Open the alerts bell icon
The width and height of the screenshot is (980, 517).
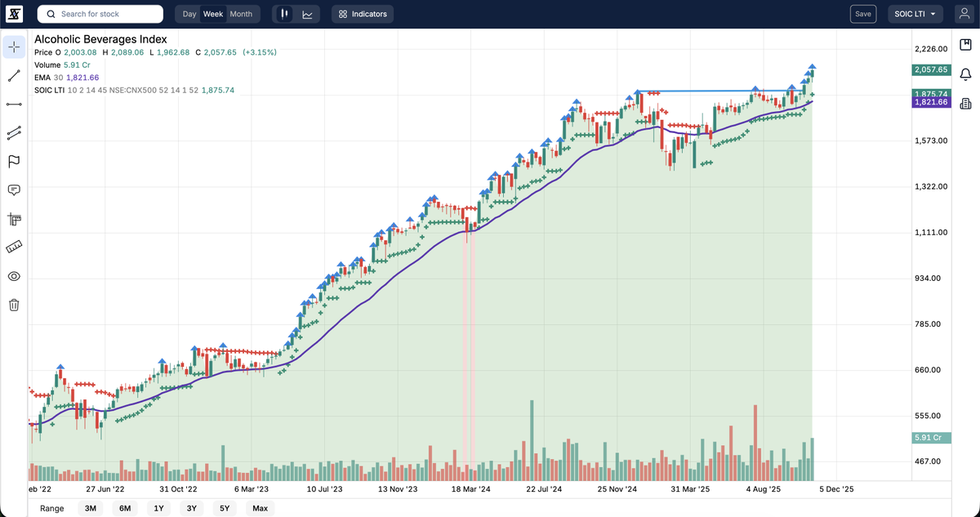coord(966,75)
